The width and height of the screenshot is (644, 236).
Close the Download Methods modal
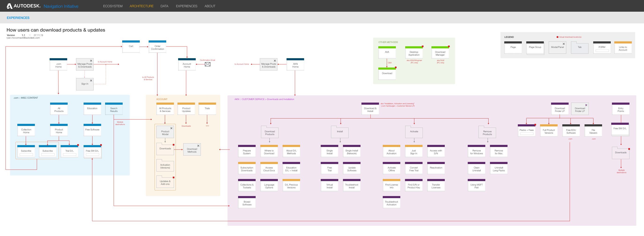point(198,146)
